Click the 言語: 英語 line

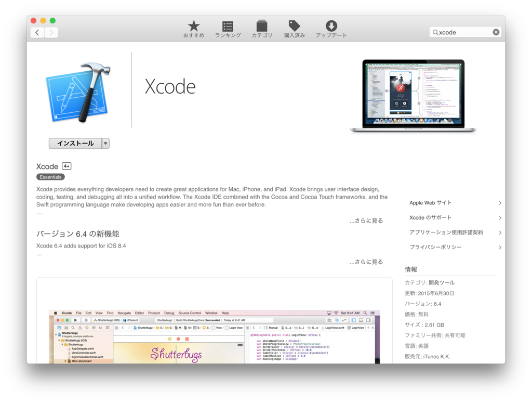pos(417,346)
